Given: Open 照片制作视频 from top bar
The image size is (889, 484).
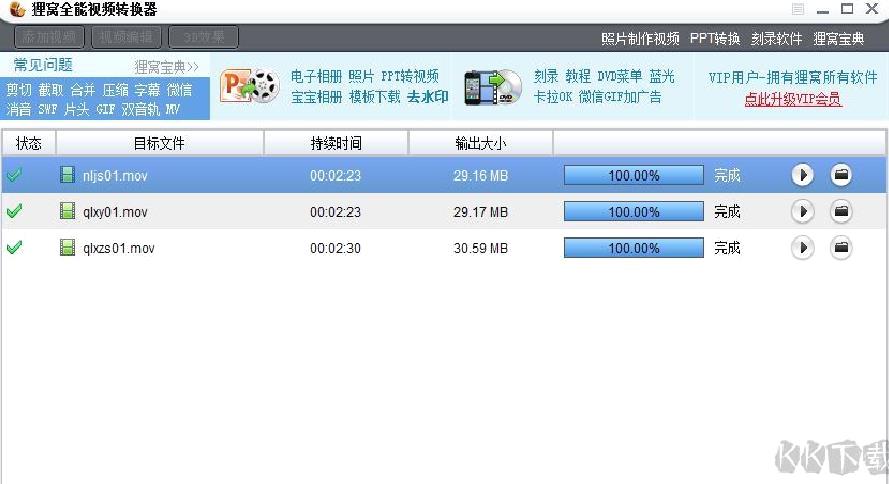Looking at the screenshot, I should 640,39.
